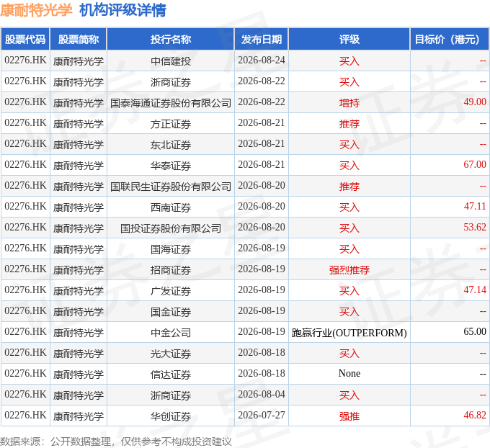Click the 目标价（港元） column header
The image size is (490, 448).
coord(450,40)
